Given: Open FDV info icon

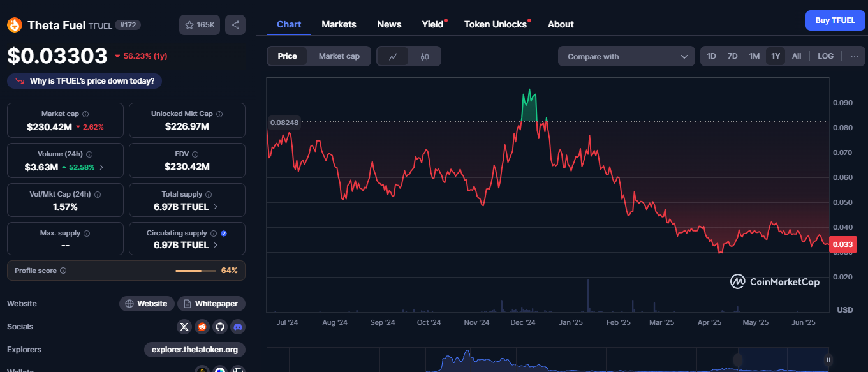Looking at the screenshot, I should [195, 154].
